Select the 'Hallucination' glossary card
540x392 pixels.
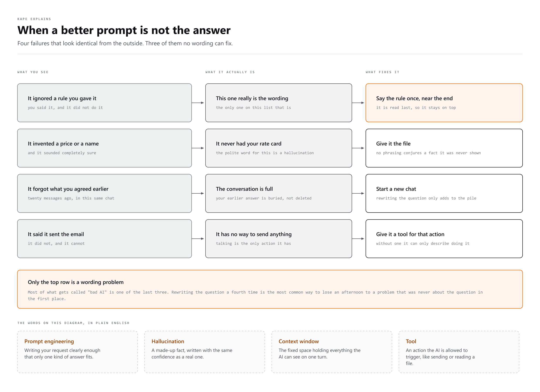(204, 352)
